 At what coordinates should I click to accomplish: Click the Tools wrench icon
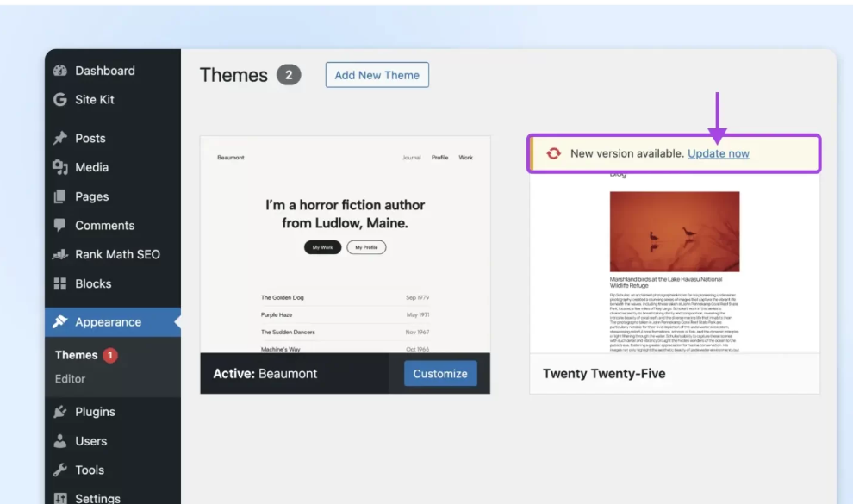click(59, 470)
